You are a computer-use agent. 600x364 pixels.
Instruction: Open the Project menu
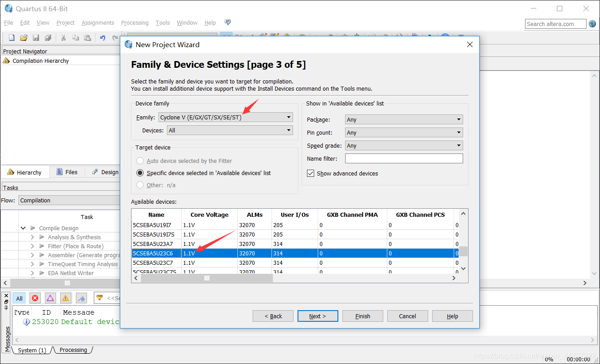[x=66, y=22]
